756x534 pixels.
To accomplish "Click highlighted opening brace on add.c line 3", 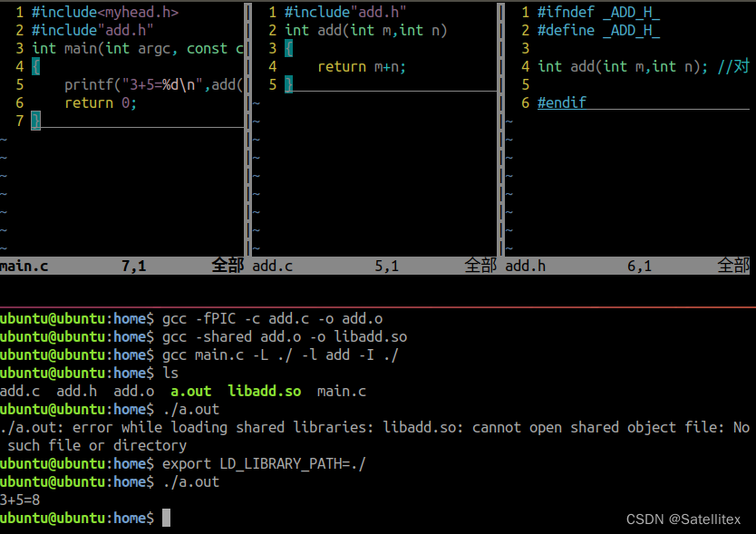I will click(x=288, y=48).
